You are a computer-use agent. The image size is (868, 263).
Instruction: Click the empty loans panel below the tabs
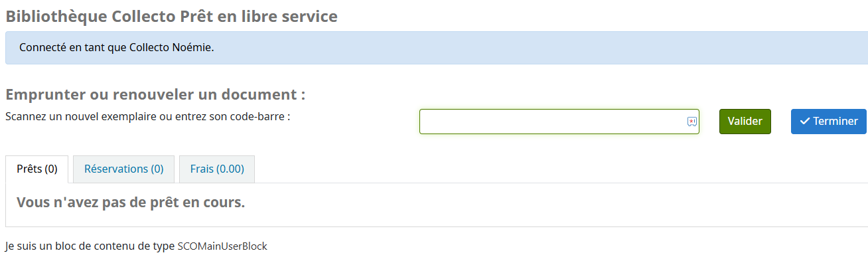437,205
